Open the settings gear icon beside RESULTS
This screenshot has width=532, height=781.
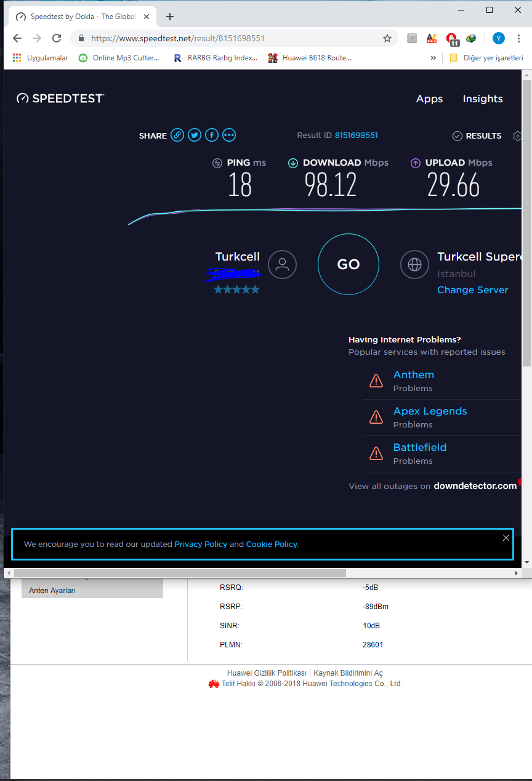pos(517,136)
